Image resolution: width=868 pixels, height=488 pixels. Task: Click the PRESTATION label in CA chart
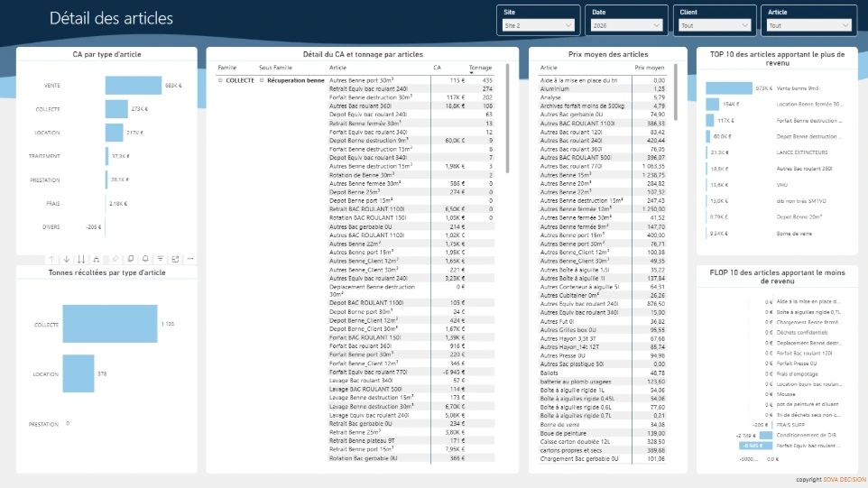point(44,180)
